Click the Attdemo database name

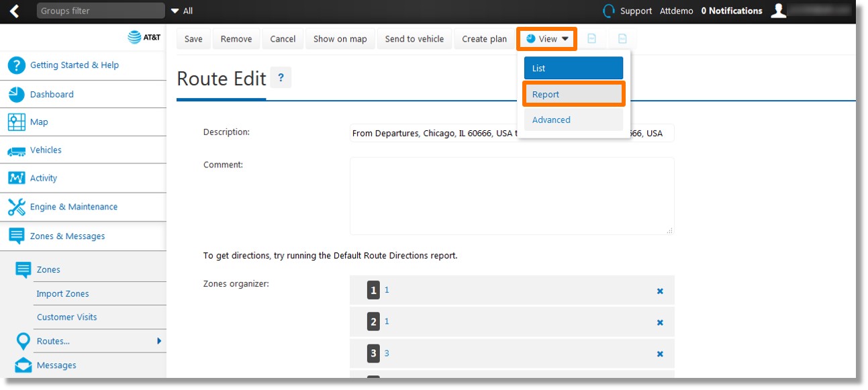coord(677,11)
